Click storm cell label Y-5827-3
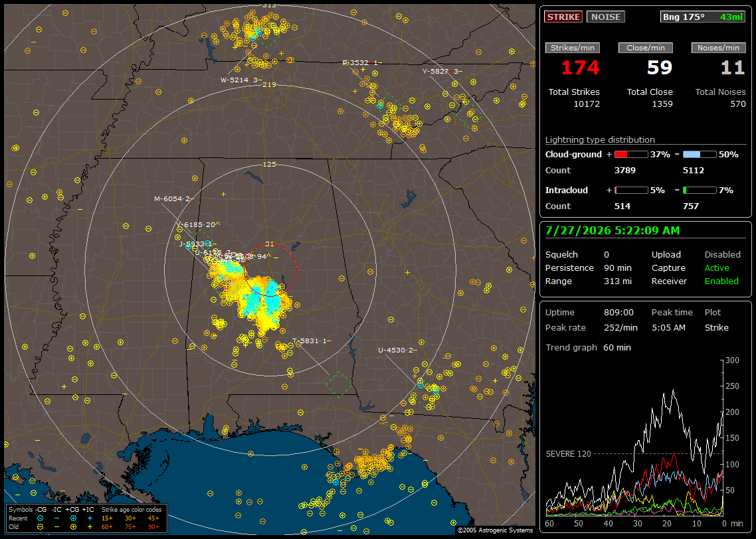 click(442, 71)
